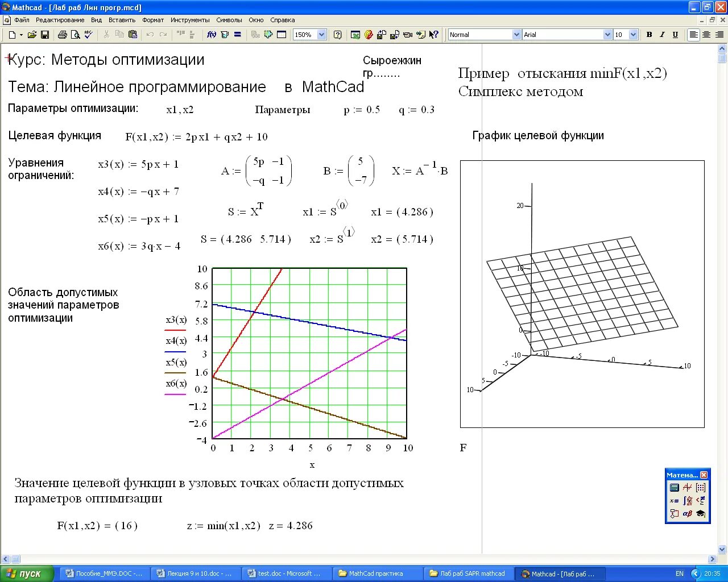Click the Calculate equals-sign icon

tap(238, 35)
